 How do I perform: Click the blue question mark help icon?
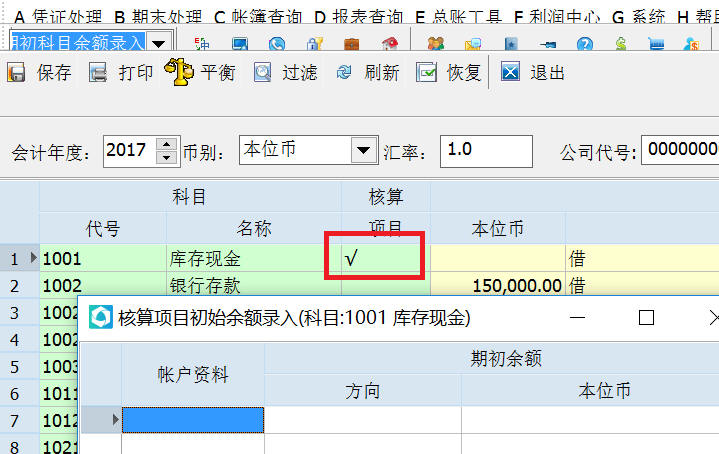(x=585, y=44)
